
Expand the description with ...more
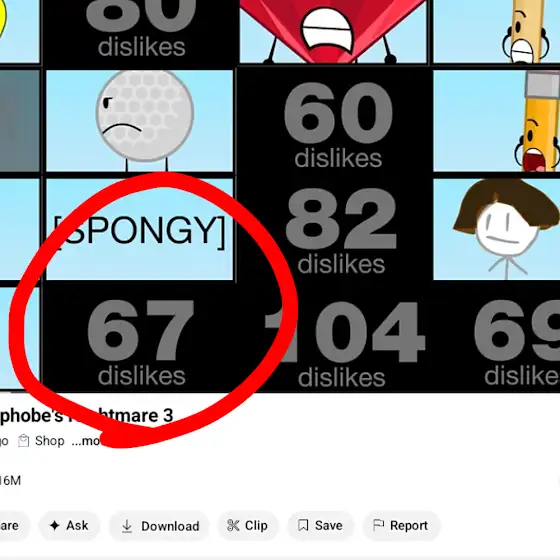(x=86, y=441)
